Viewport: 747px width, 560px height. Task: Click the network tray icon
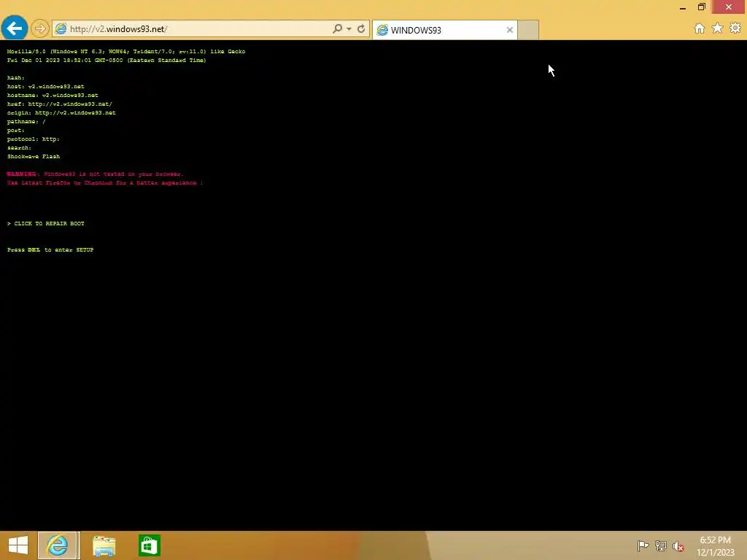pos(660,545)
